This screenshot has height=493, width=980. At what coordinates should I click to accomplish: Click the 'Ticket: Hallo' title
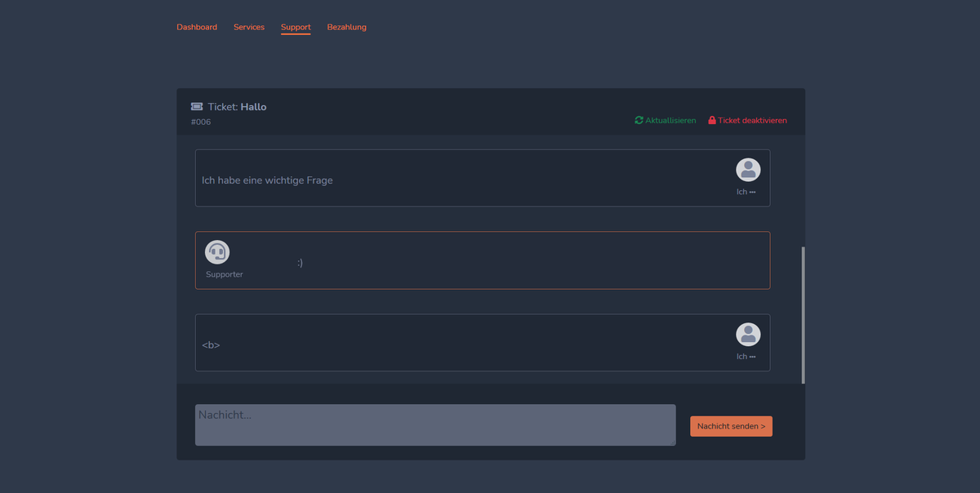[237, 106]
